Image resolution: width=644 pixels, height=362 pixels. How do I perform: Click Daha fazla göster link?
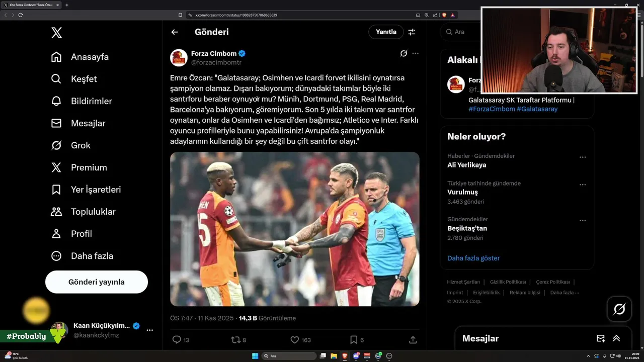pos(473,258)
